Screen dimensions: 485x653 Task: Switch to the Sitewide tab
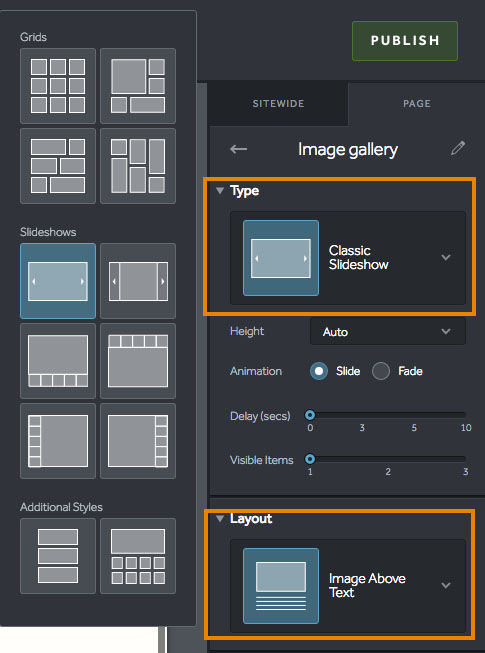click(x=278, y=104)
